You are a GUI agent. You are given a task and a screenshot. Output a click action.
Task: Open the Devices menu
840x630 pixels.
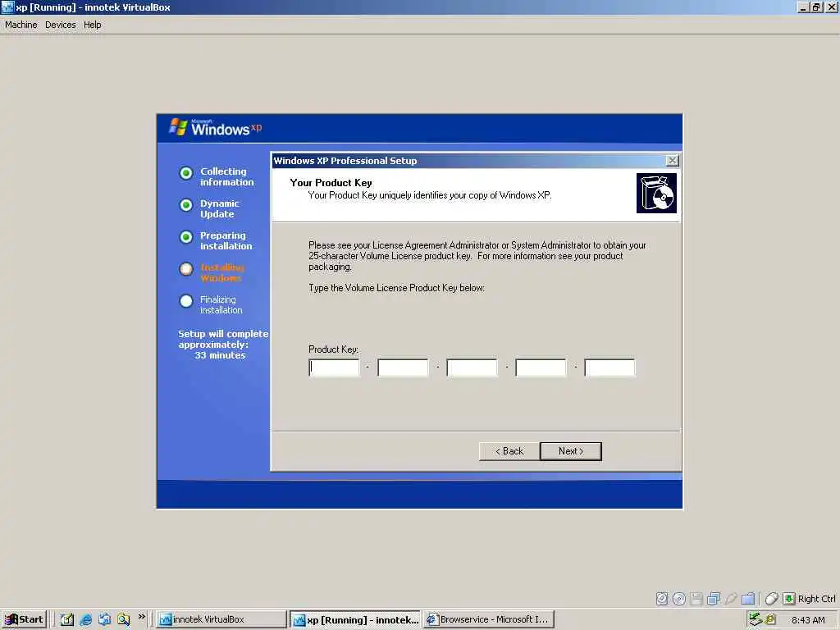[x=61, y=25]
